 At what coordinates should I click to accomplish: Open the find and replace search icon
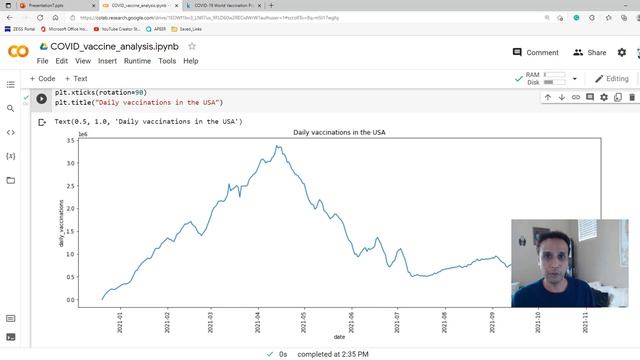tap(11, 108)
